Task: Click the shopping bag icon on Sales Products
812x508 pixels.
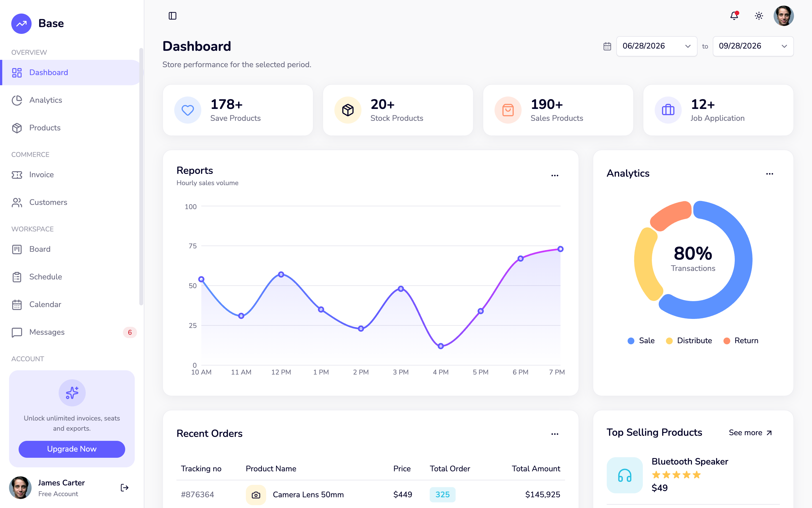Action: coord(508,110)
